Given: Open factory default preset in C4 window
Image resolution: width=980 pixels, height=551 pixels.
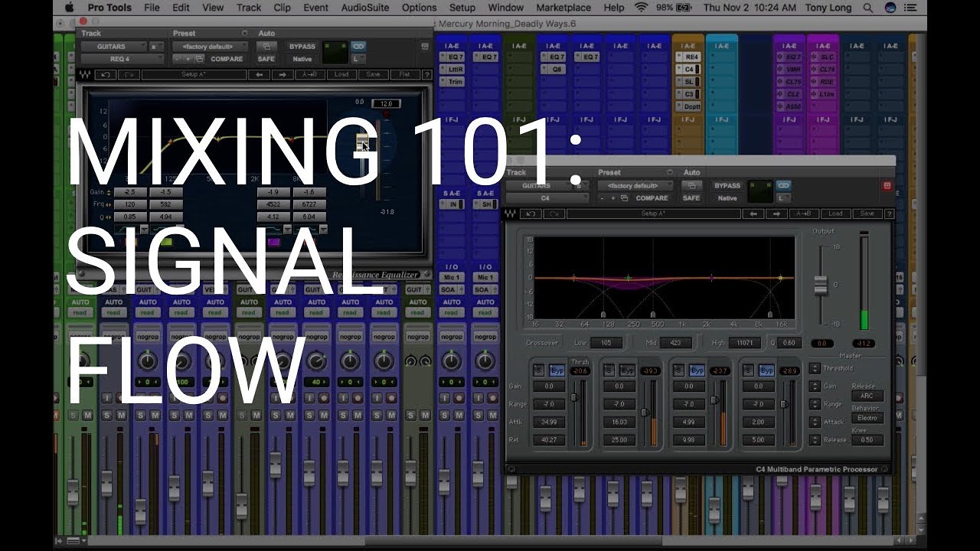Looking at the screenshot, I should point(635,185).
